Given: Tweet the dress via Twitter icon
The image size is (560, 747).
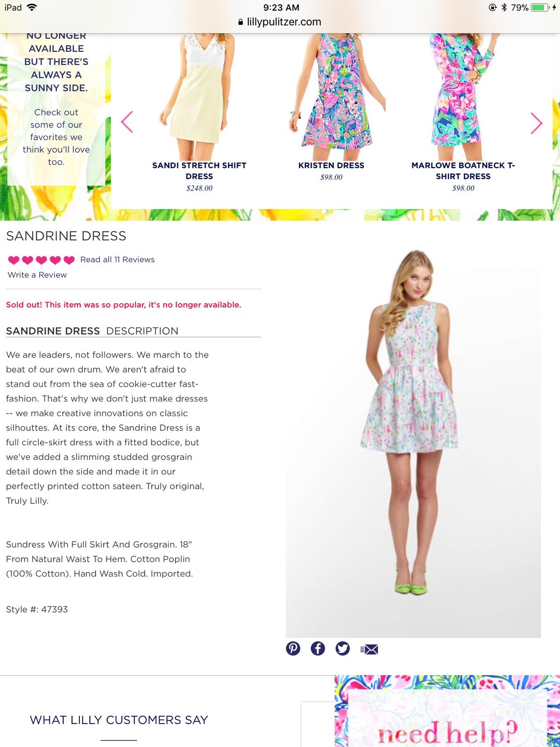Looking at the screenshot, I should pos(343,648).
